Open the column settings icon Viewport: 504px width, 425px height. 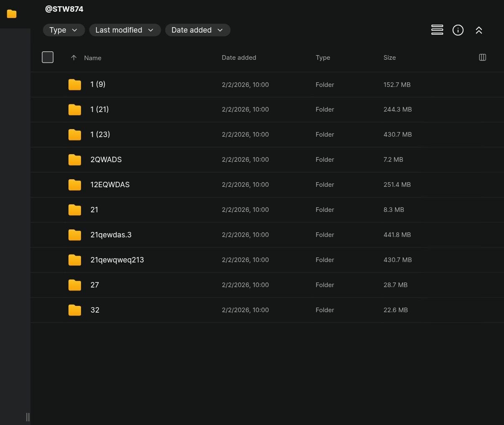coord(482,57)
